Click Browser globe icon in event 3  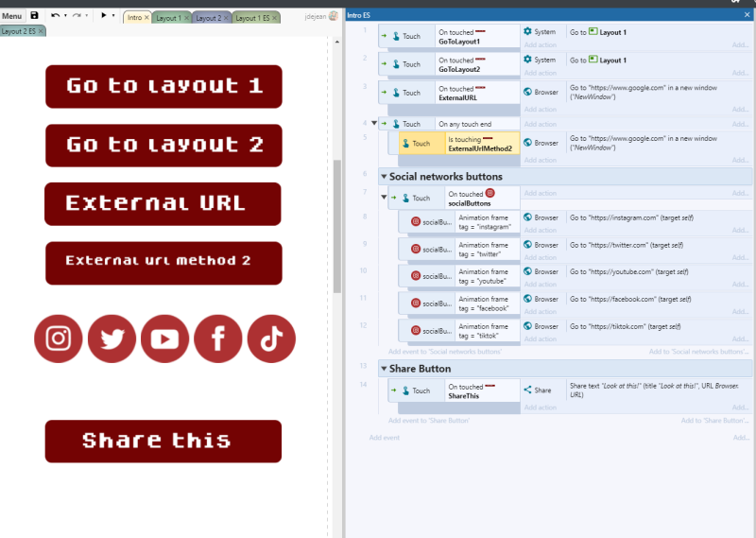pyautogui.click(x=527, y=92)
